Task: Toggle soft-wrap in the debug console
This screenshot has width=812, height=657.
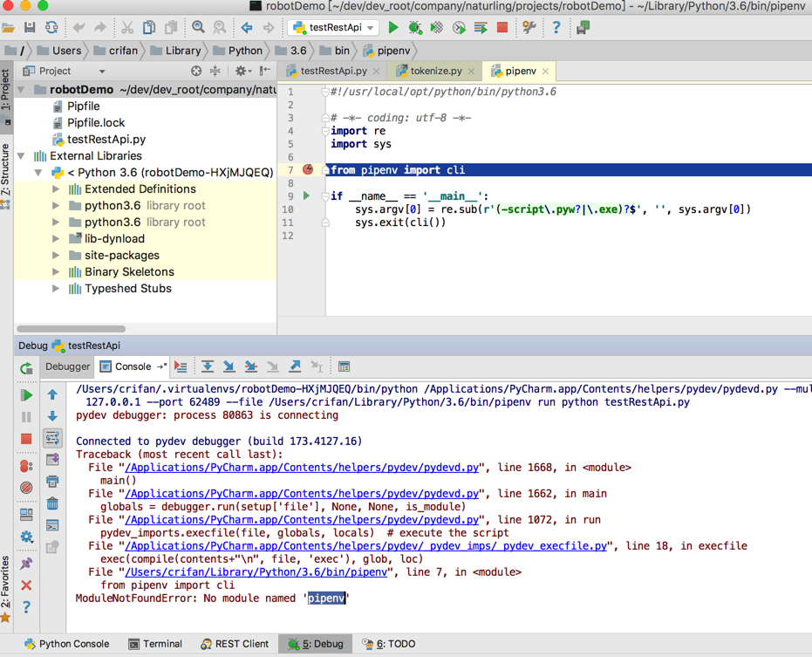Action: [52, 438]
